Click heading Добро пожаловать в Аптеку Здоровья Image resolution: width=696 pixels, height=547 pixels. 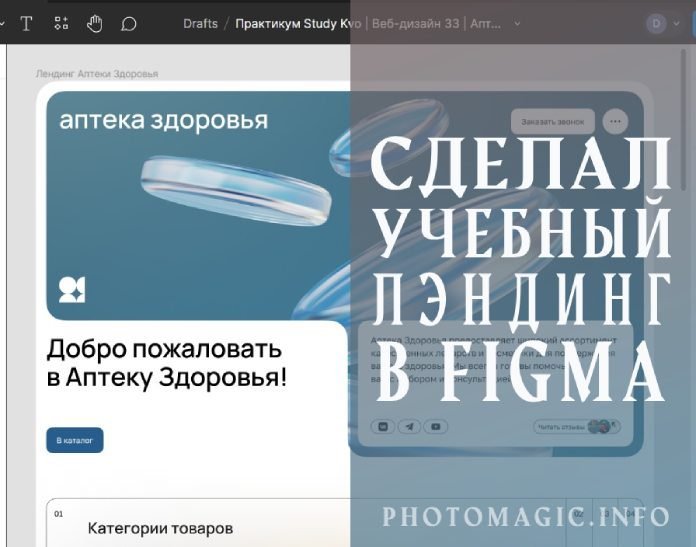pyautogui.click(x=167, y=363)
